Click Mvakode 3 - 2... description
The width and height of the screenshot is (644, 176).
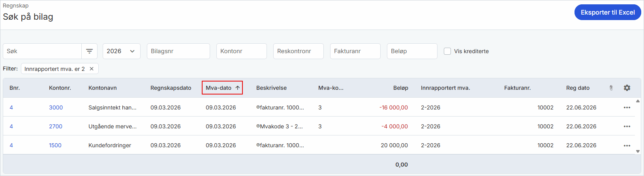coord(280,126)
